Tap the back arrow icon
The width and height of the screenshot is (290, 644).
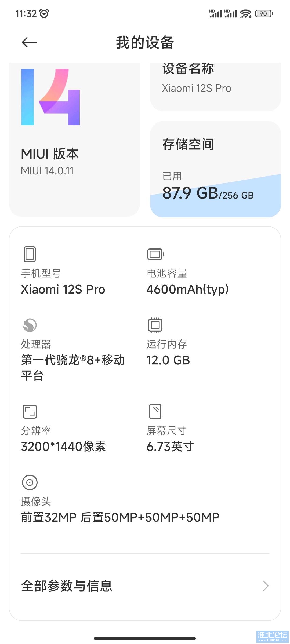pos(29,42)
